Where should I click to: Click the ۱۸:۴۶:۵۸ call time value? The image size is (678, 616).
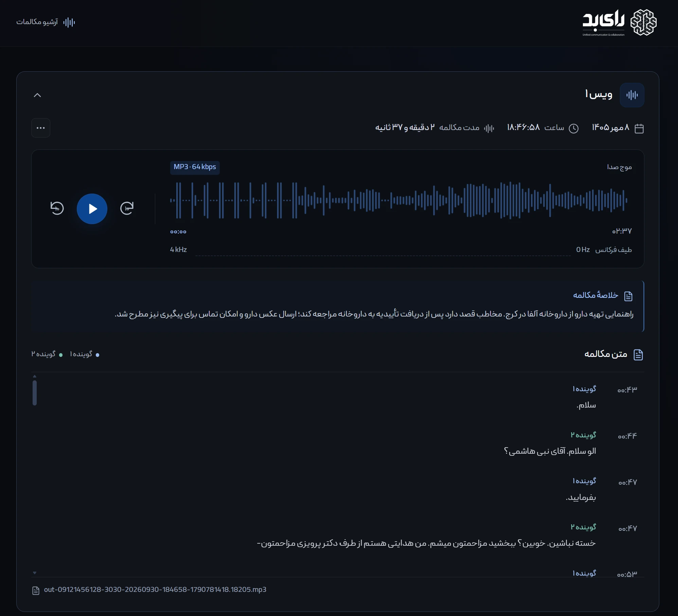(523, 127)
